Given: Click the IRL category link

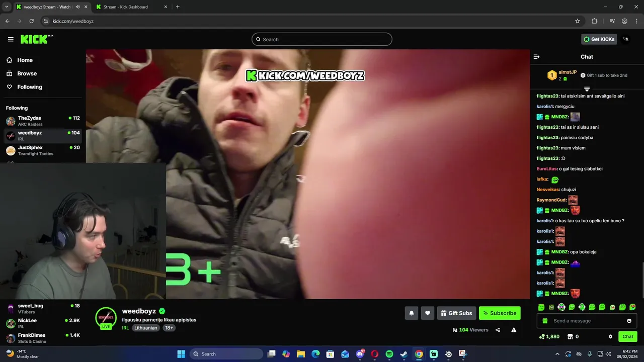Looking at the screenshot, I should coord(125,328).
